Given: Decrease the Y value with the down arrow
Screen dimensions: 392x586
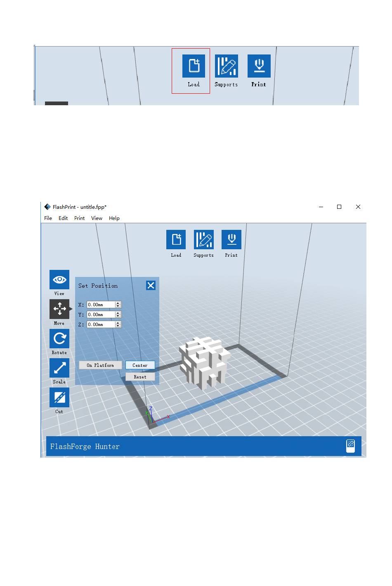Looking at the screenshot, I should (x=118, y=316).
